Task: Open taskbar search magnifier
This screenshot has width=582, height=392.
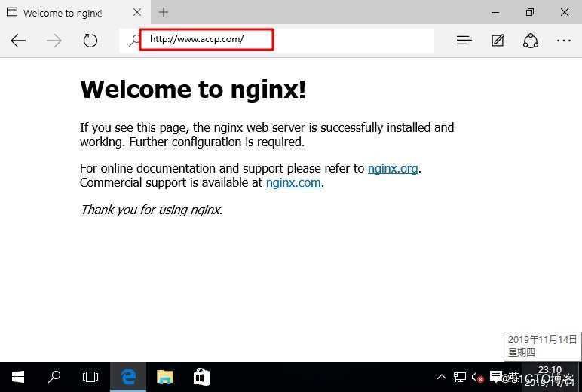Action: click(54, 377)
